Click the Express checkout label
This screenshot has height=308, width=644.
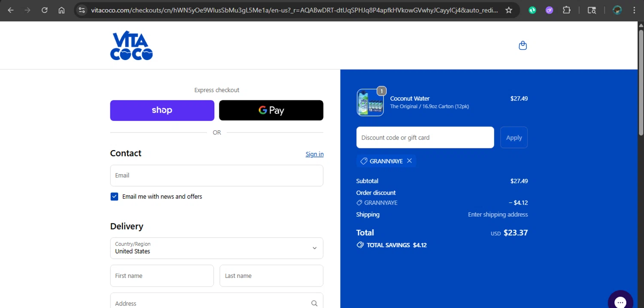point(217,90)
